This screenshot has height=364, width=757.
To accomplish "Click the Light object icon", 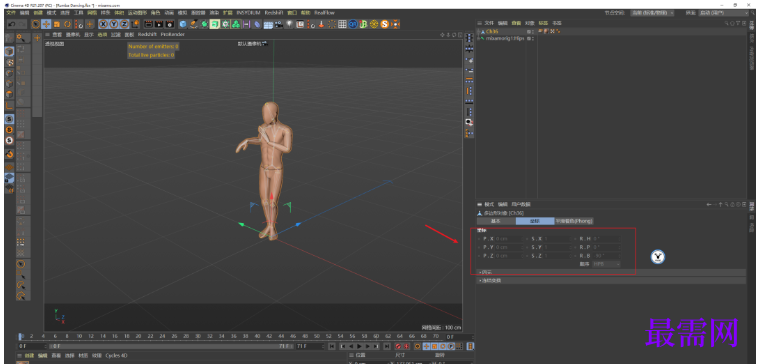I will click(x=289, y=24).
